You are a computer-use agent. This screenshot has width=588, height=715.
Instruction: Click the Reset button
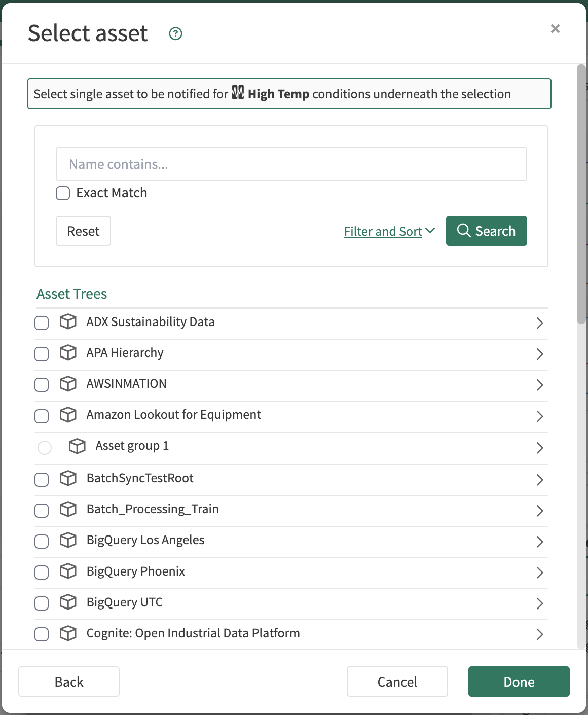point(83,231)
